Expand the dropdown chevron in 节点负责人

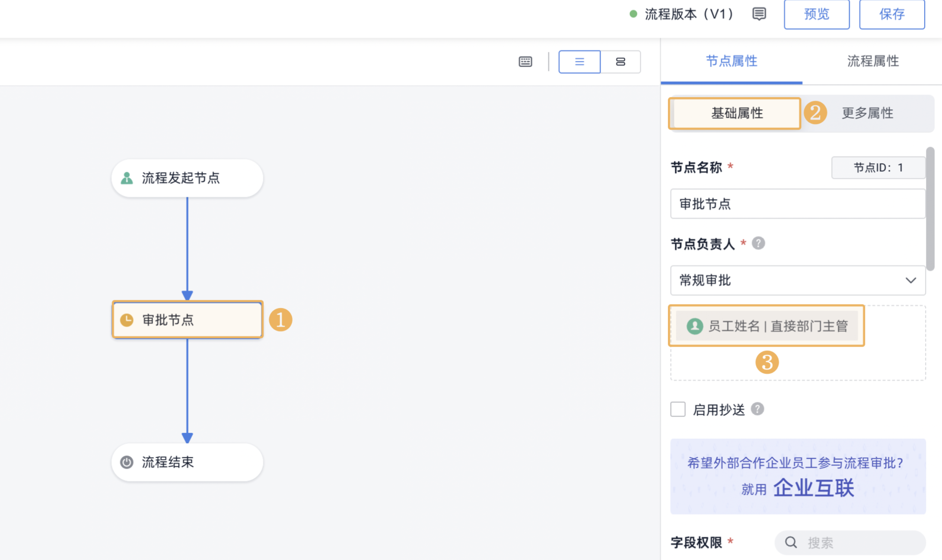pyautogui.click(x=910, y=280)
